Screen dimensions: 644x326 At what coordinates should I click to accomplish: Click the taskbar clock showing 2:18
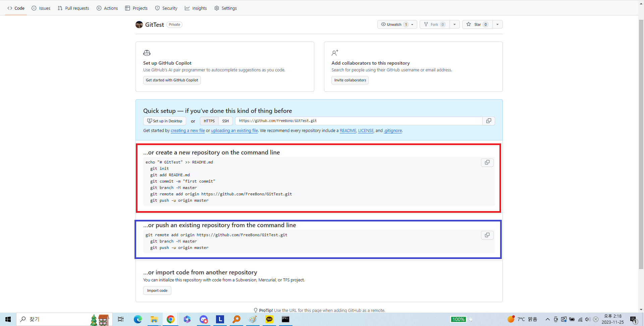click(613, 319)
